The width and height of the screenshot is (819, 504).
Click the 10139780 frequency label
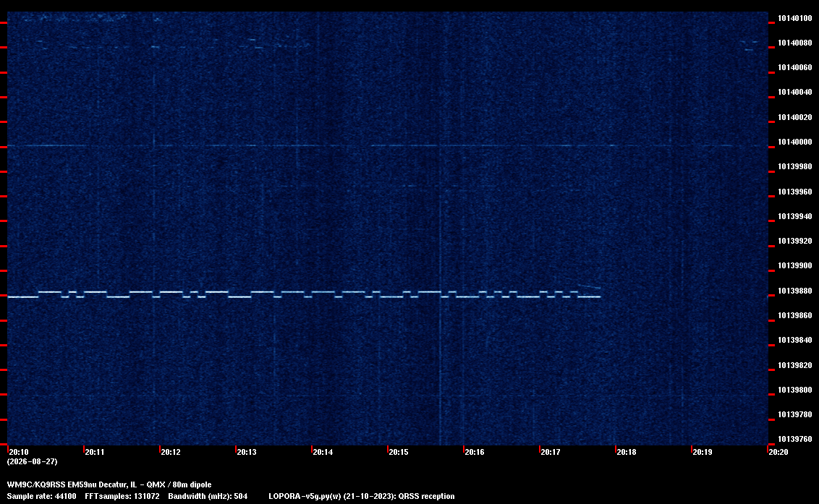[x=795, y=414]
